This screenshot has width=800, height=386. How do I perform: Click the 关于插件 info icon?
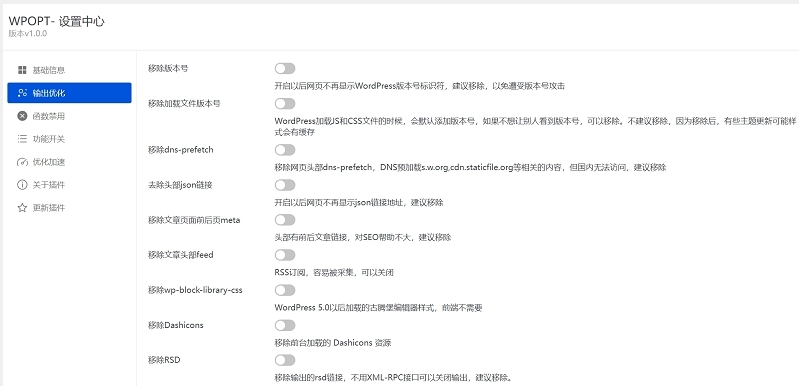coord(22,185)
